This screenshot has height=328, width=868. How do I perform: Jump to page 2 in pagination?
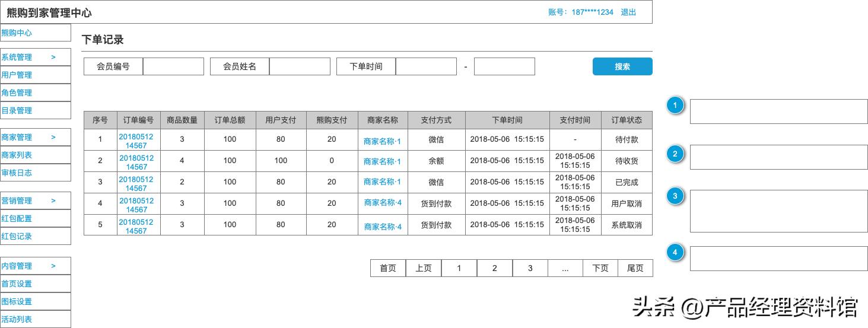495,268
